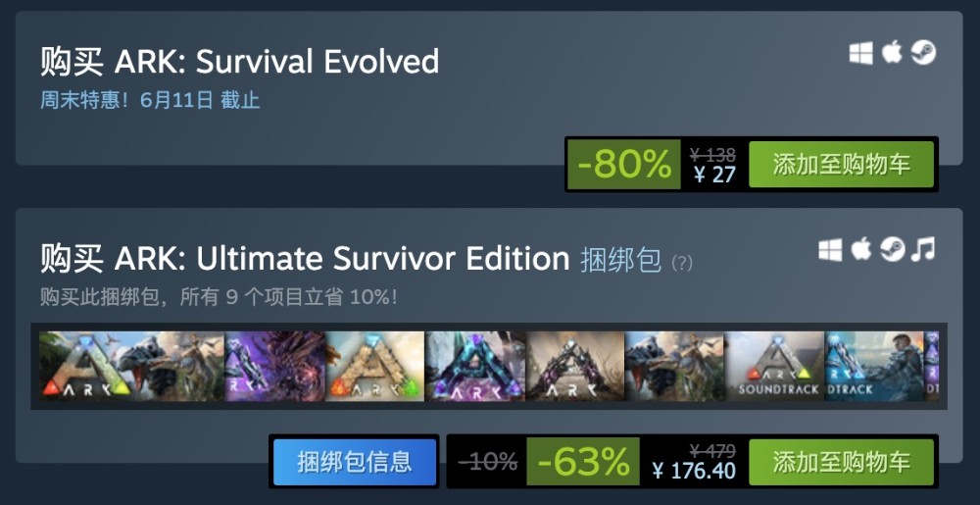This screenshot has height=505, width=980.
Task: Add Ultimate Survivor Edition bundle to cart
Action: click(841, 462)
